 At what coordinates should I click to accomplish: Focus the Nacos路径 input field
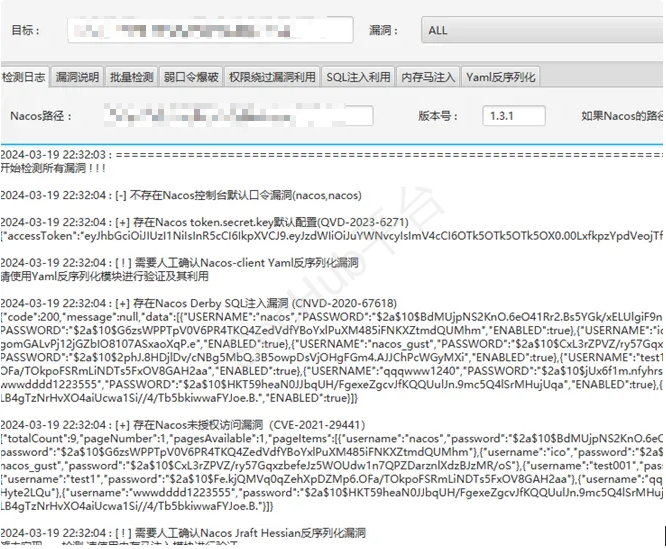[x=238, y=116]
